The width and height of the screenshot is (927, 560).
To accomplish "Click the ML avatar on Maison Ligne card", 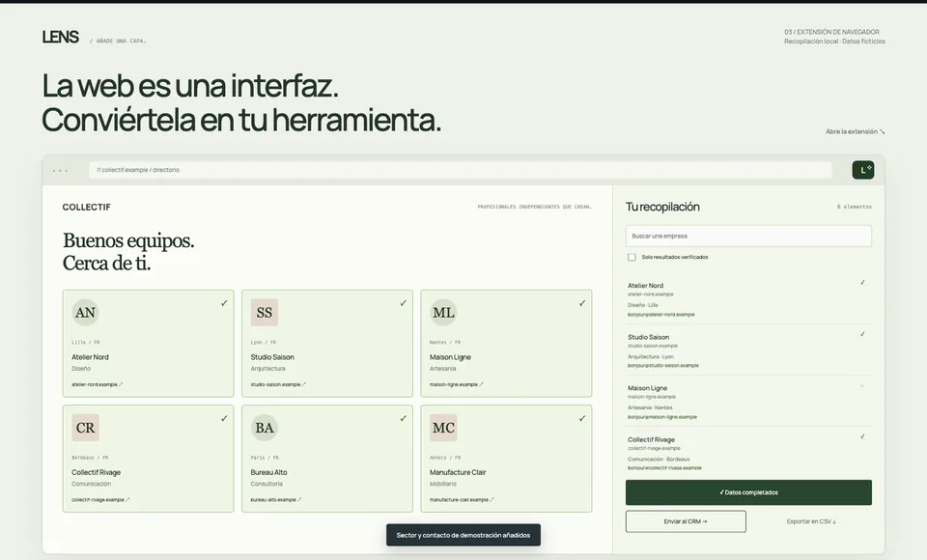I will [443, 312].
